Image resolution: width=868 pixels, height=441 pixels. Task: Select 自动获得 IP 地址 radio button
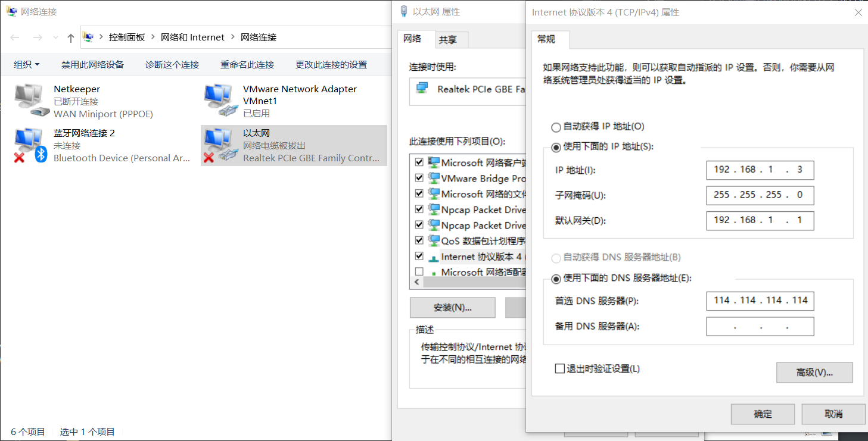556,127
